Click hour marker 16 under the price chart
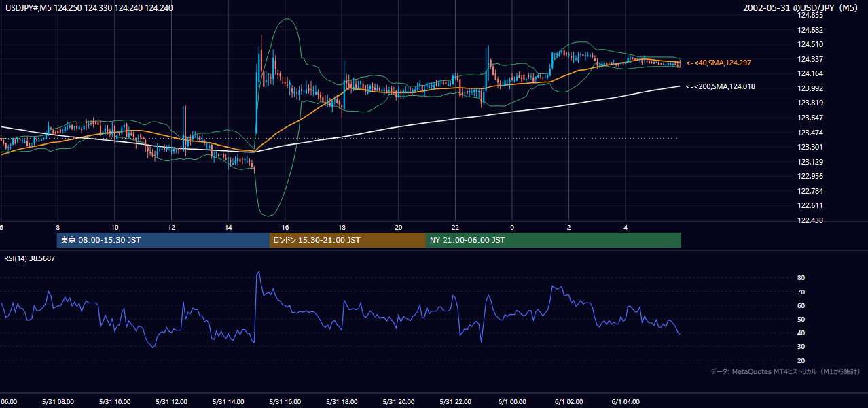 coord(286,227)
